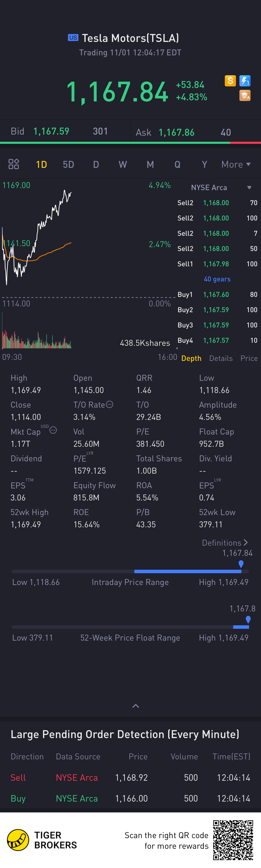The image size is (261, 868).
Task: Switch to the 5D chart tab
Action: pyautogui.click(x=68, y=164)
